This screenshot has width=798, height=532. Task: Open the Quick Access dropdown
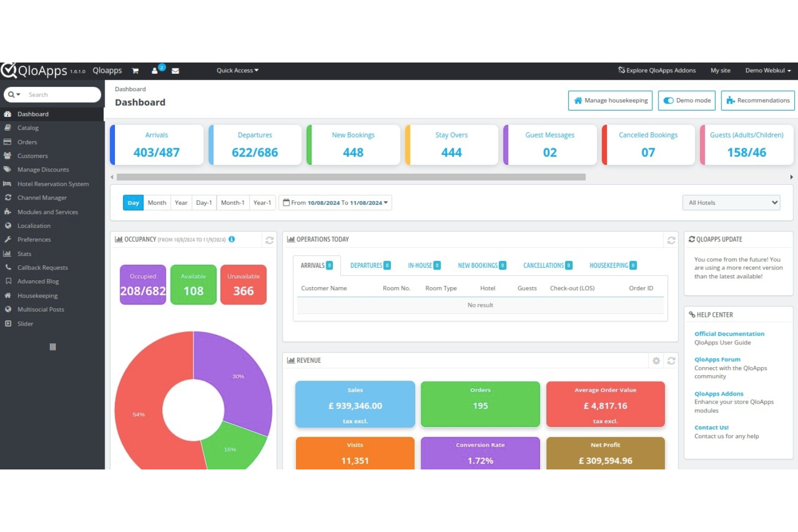[237, 71]
